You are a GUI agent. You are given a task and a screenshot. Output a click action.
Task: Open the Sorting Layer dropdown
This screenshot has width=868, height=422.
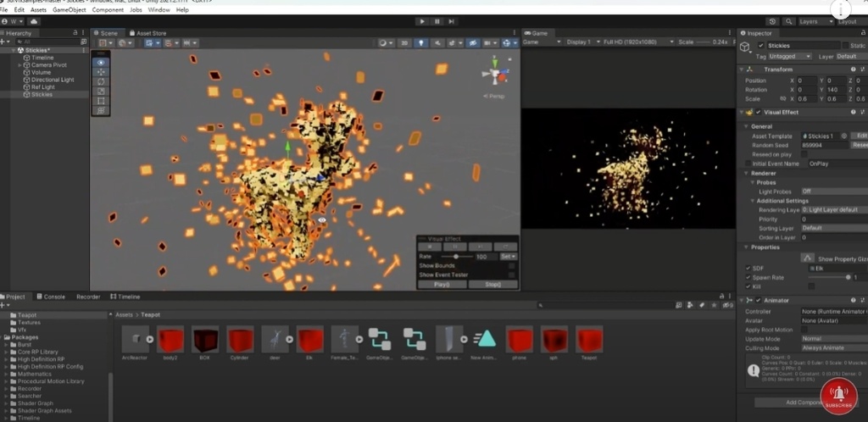click(834, 228)
